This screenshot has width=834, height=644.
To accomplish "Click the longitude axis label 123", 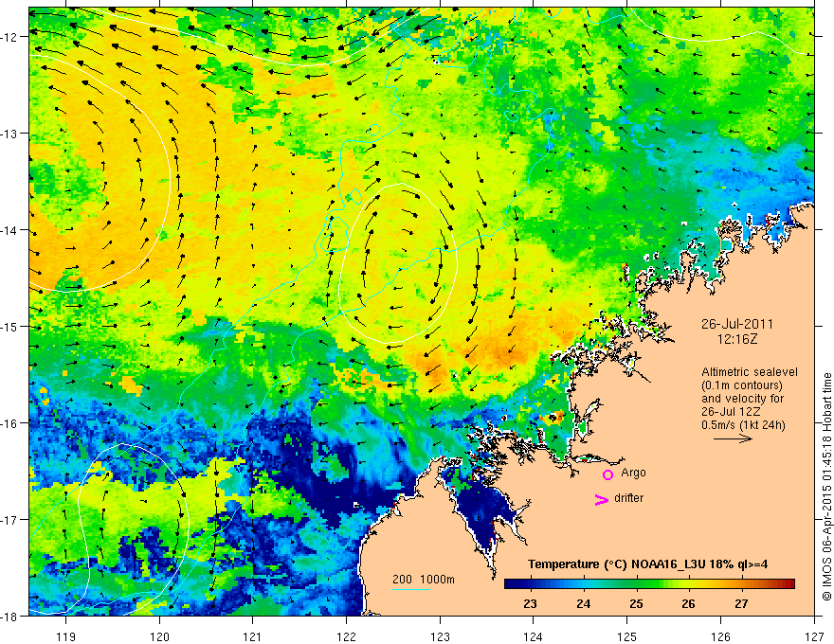I will click(x=440, y=636).
